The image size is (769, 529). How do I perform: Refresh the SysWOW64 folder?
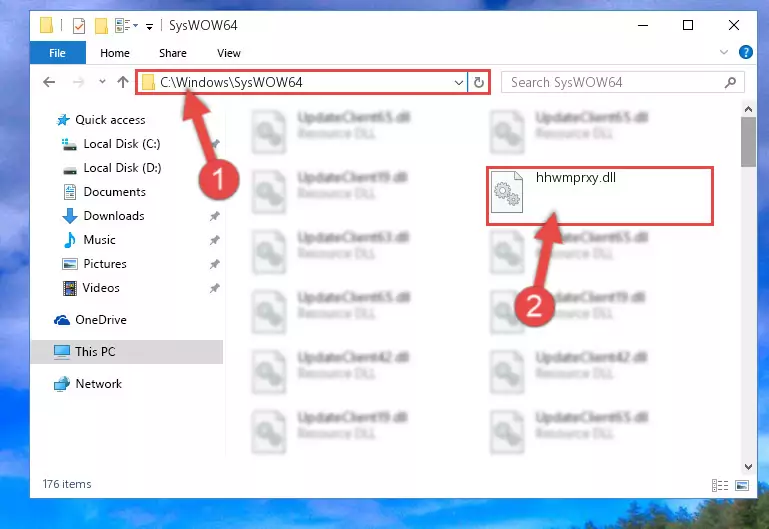pyautogui.click(x=479, y=82)
